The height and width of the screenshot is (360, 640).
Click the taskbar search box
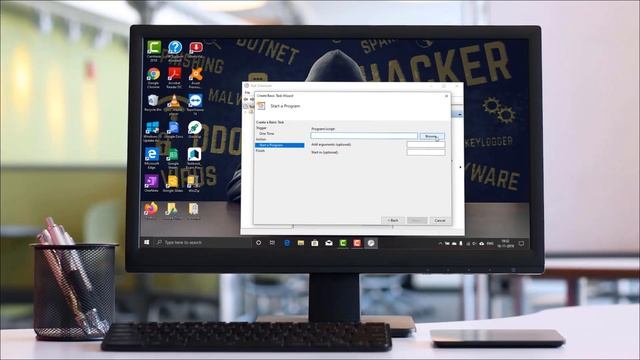[202, 242]
